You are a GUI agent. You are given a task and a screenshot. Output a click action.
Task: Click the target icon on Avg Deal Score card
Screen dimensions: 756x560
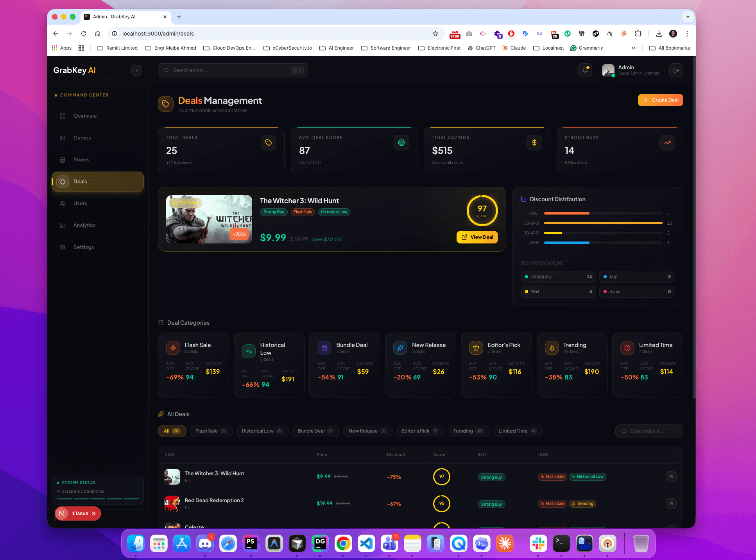point(401,143)
